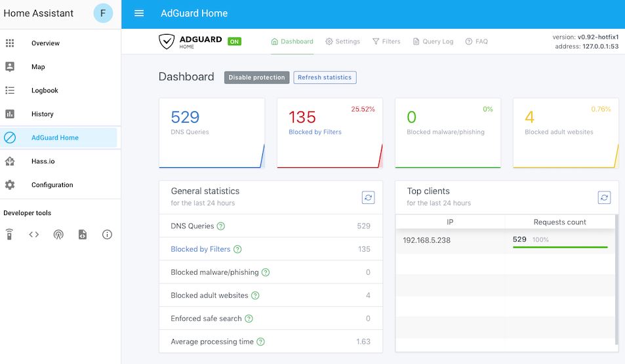Show help for Blocked by Filters statistic
Viewport: 625px width, 364px height.
tap(237, 249)
